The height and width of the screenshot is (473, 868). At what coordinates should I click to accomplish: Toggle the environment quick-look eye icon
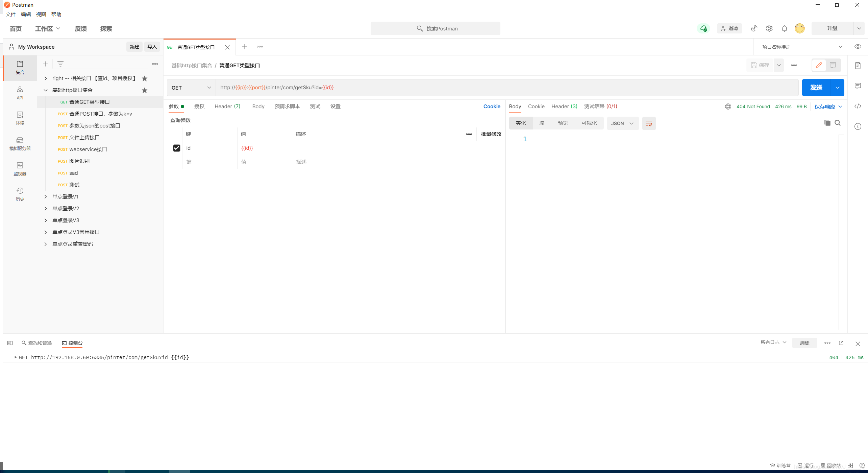pos(858,47)
